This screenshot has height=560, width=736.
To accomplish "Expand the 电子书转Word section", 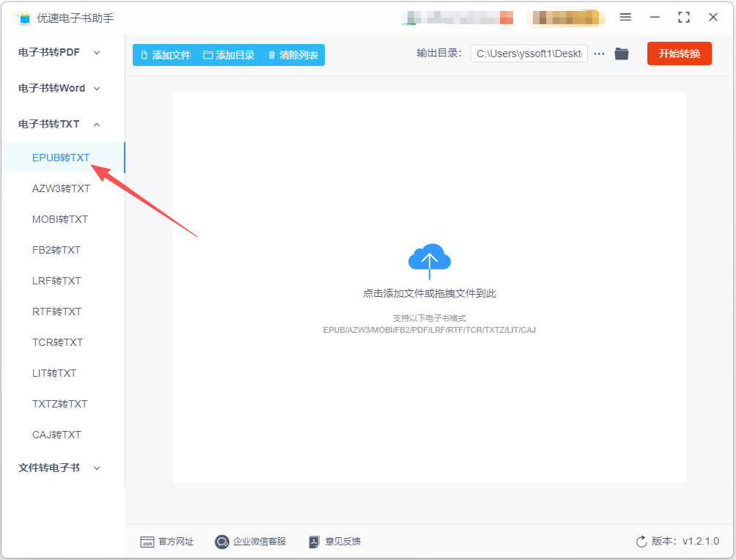I will tap(59, 88).
